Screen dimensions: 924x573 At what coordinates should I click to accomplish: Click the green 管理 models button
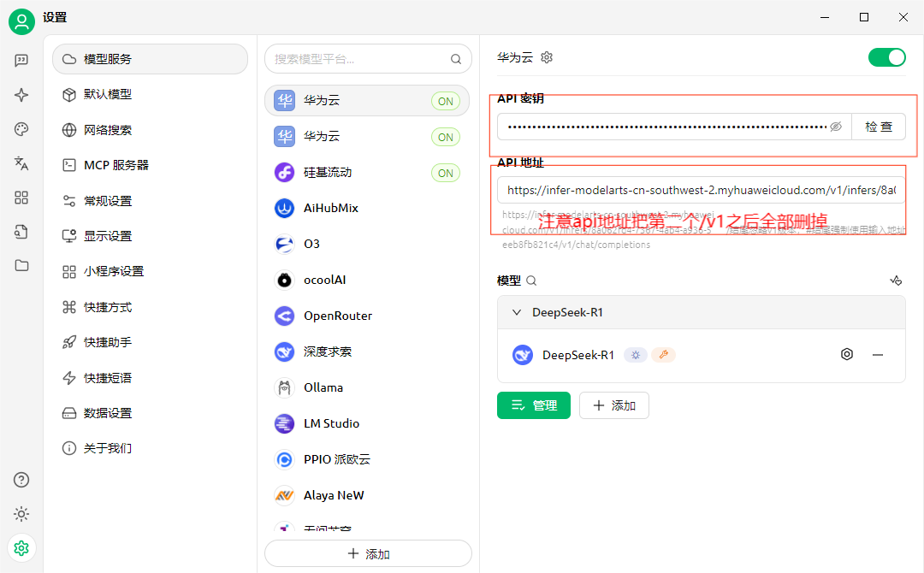pyautogui.click(x=533, y=405)
